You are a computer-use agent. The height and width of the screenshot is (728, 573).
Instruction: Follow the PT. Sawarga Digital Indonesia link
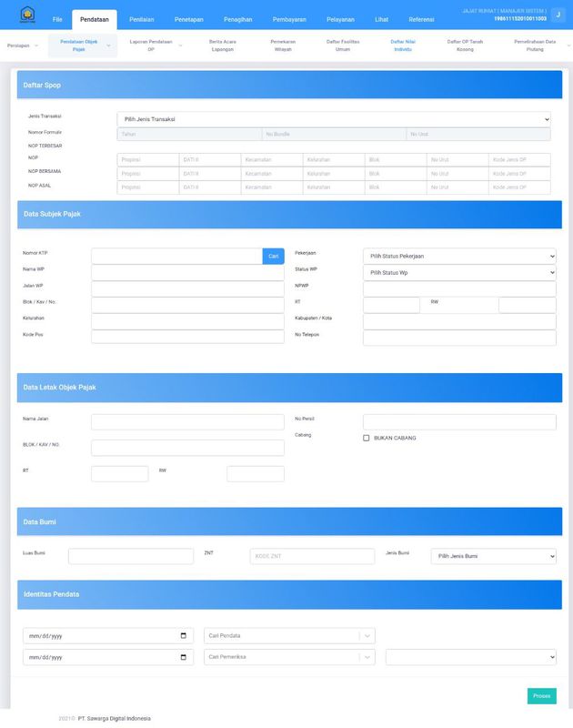(114, 718)
